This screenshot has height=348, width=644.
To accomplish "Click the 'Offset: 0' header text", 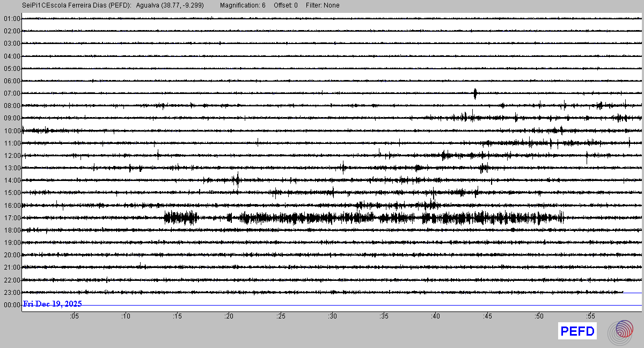I will tap(286, 5).
